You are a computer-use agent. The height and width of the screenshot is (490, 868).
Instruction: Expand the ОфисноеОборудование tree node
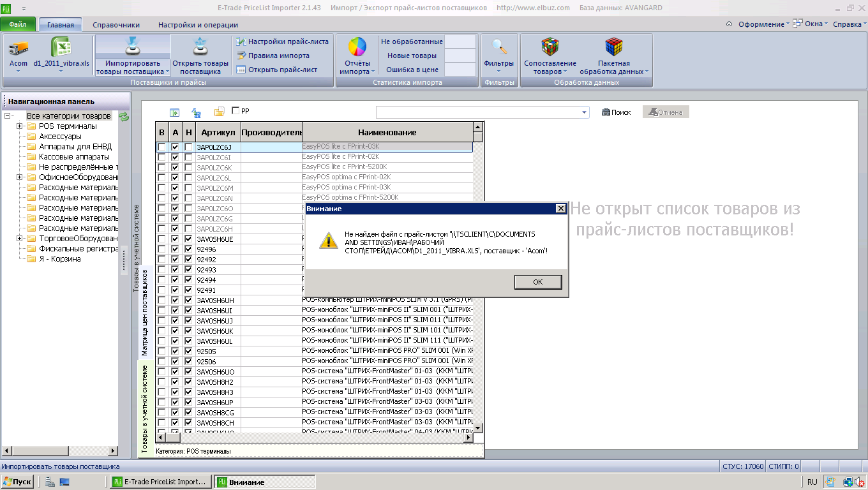(x=20, y=177)
